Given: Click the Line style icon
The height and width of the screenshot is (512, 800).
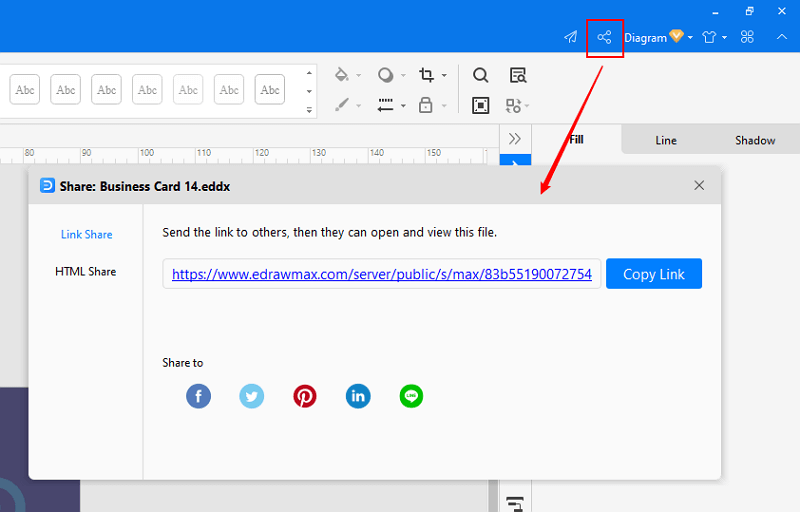Looking at the screenshot, I should point(385,105).
